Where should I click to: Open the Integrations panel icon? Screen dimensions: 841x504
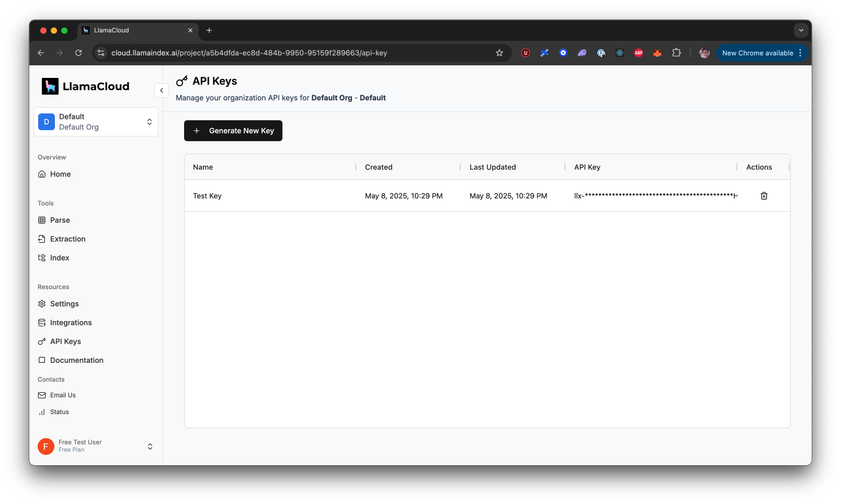pos(42,323)
